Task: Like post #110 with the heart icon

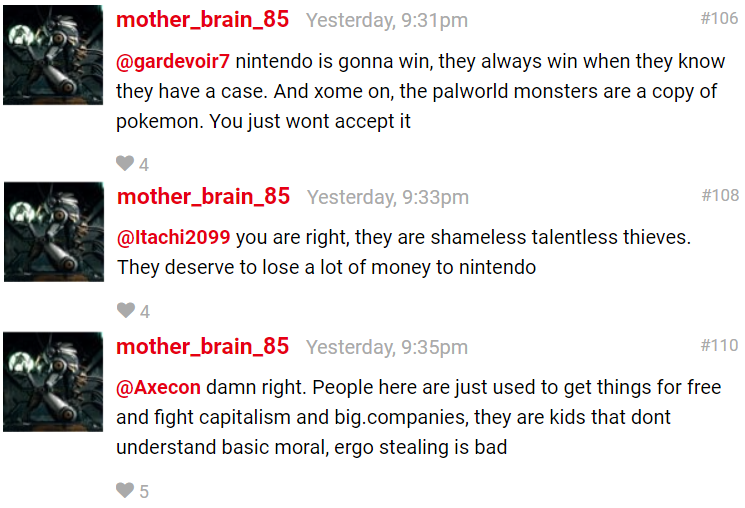Action: pyautogui.click(x=125, y=490)
